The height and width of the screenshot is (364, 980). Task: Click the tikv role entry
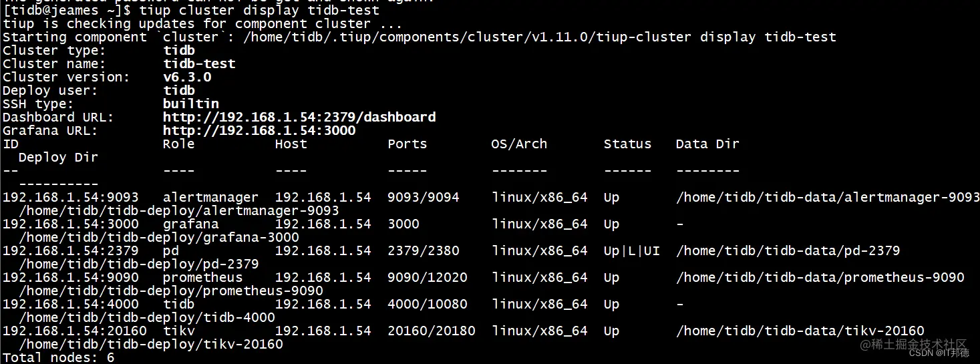tap(178, 331)
